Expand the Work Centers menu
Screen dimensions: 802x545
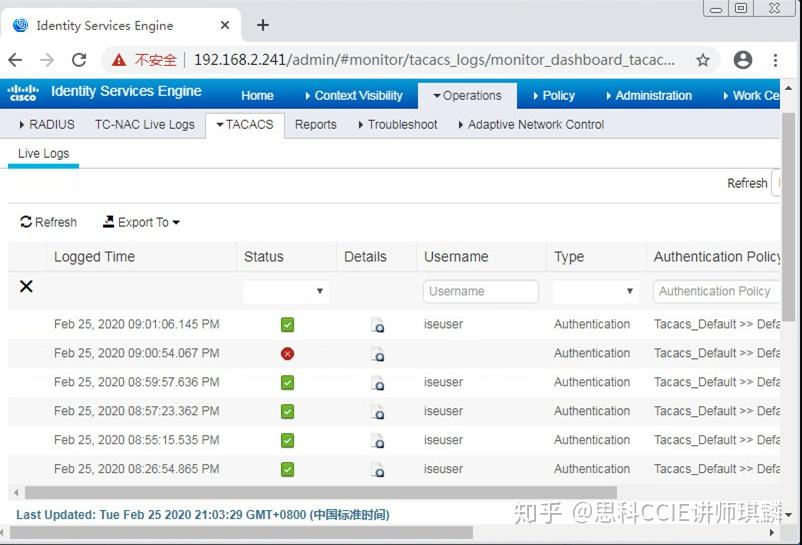coord(751,96)
